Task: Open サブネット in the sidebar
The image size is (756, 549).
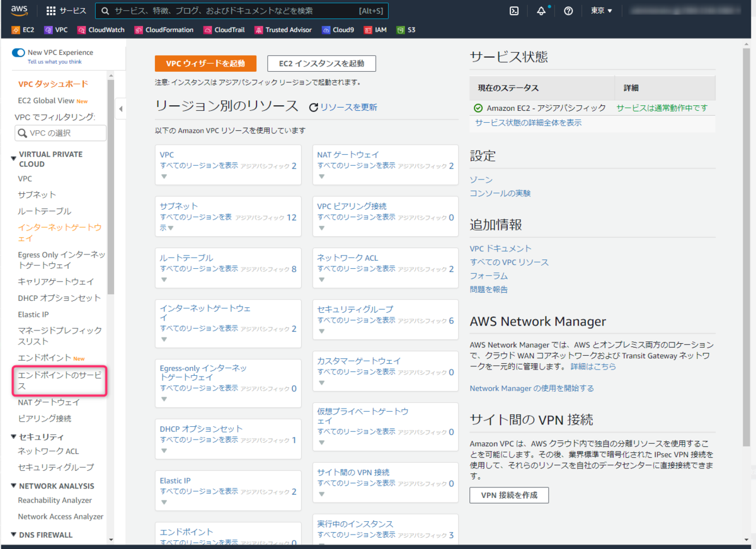Action: (37, 195)
